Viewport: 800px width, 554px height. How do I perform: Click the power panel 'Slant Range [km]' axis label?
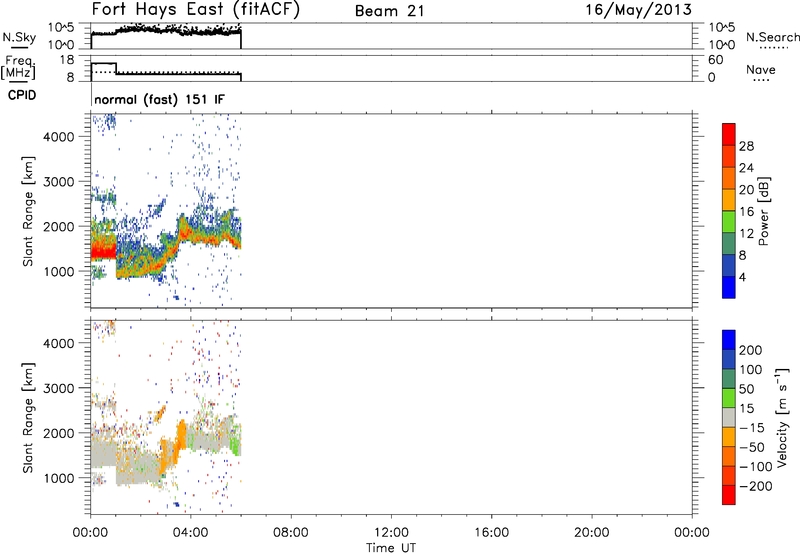(28, 211)
